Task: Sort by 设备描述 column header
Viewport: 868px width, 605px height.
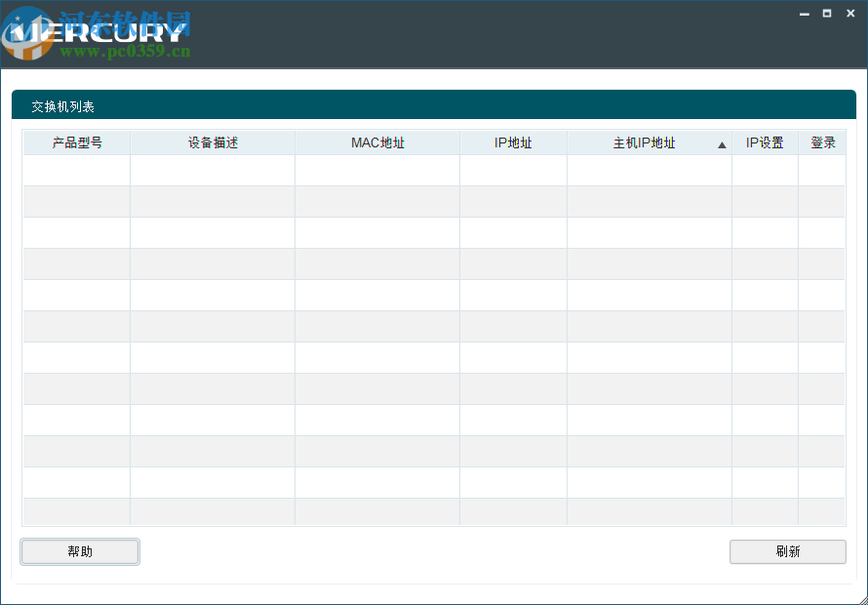Action: [213, 142]
